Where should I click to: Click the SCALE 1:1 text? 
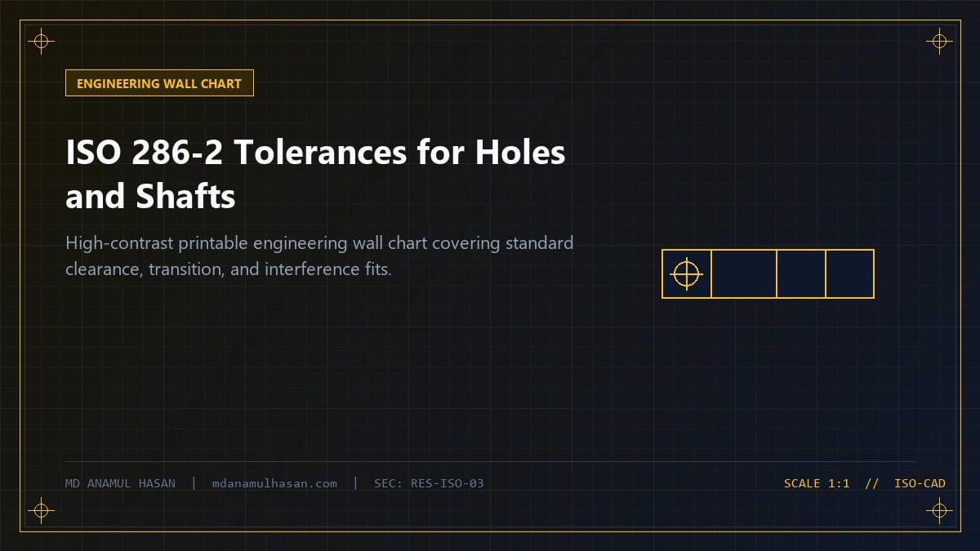click(817, 483)
